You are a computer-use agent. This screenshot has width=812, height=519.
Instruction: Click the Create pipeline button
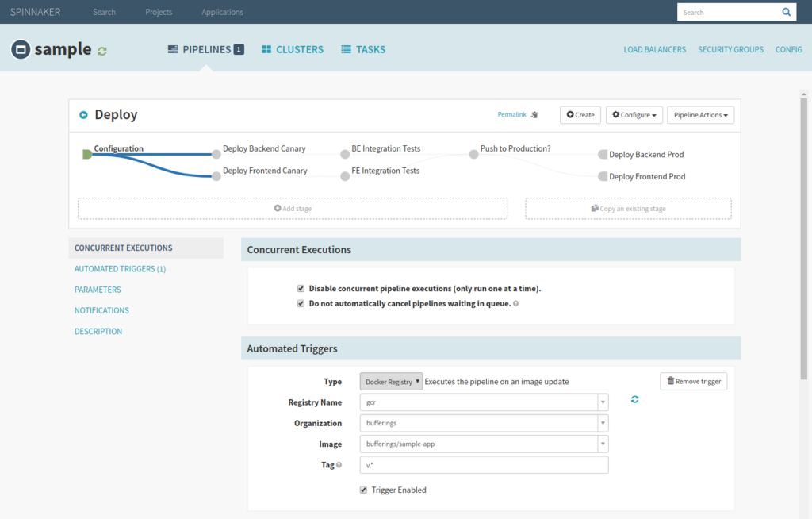point(580,115)
